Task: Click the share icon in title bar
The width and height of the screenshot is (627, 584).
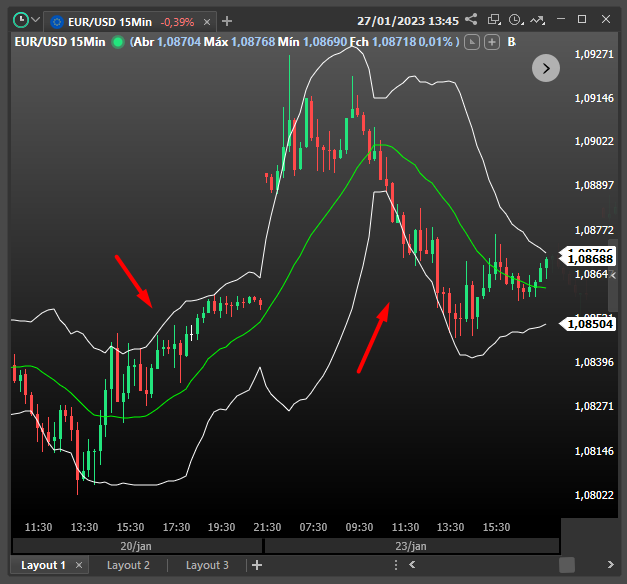Action: point(471,20)
